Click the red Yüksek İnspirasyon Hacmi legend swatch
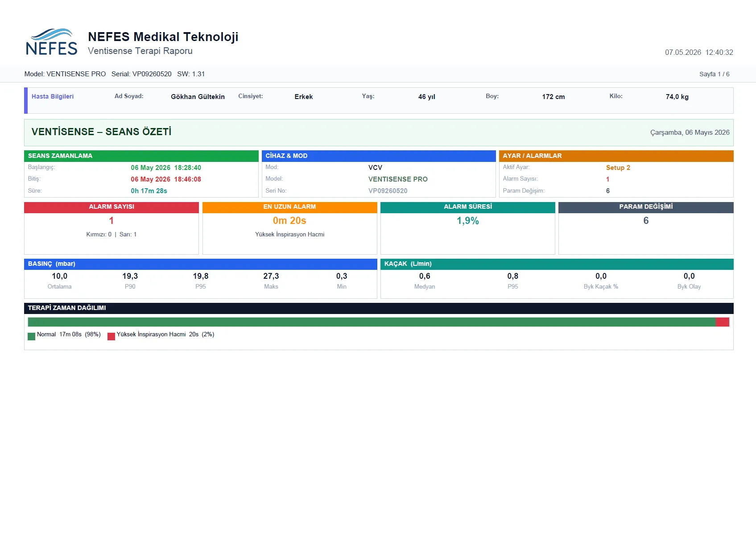The height and width of the screenshot is (533, 756). click(111, 336)
